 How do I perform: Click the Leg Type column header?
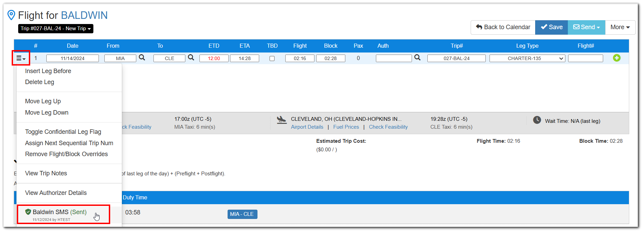pos(527,46)
